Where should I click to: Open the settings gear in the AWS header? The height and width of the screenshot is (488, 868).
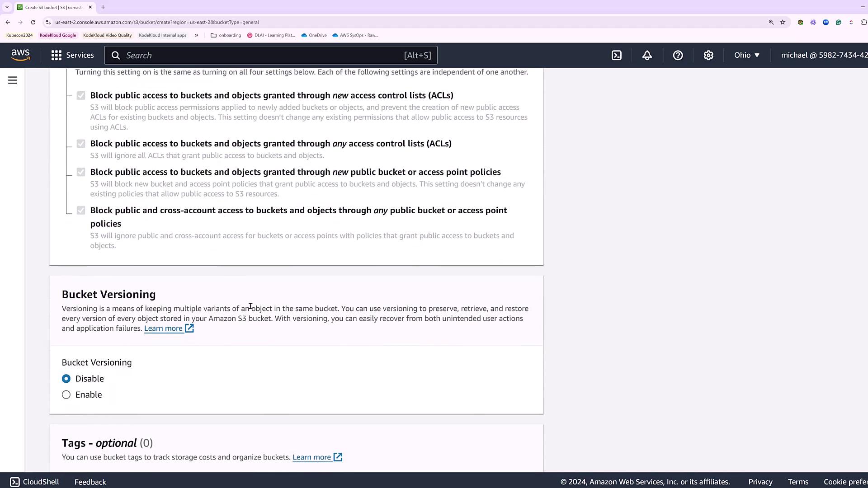tap(708, 55)
